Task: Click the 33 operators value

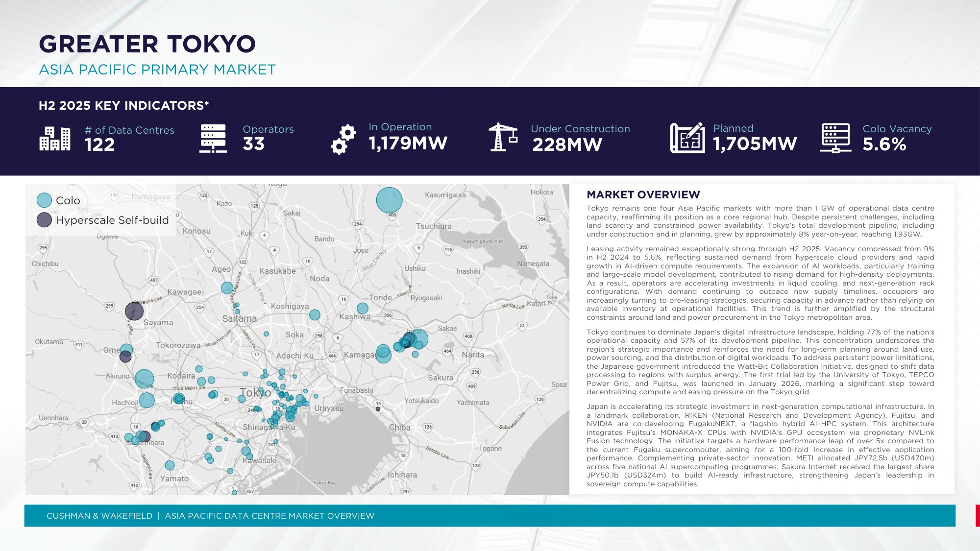Action: pyautogui.click(x=254, y=144)
